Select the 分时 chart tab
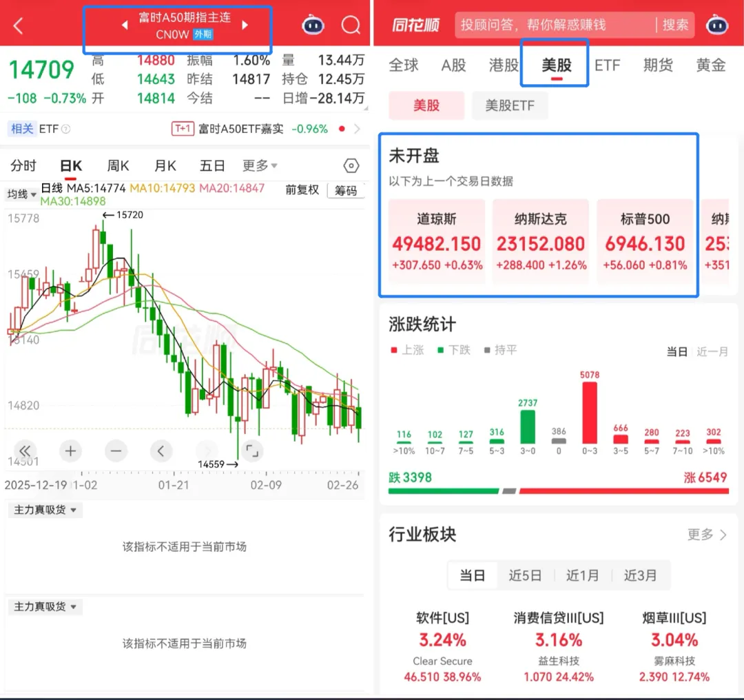The image size is (744, 700). 23,165
